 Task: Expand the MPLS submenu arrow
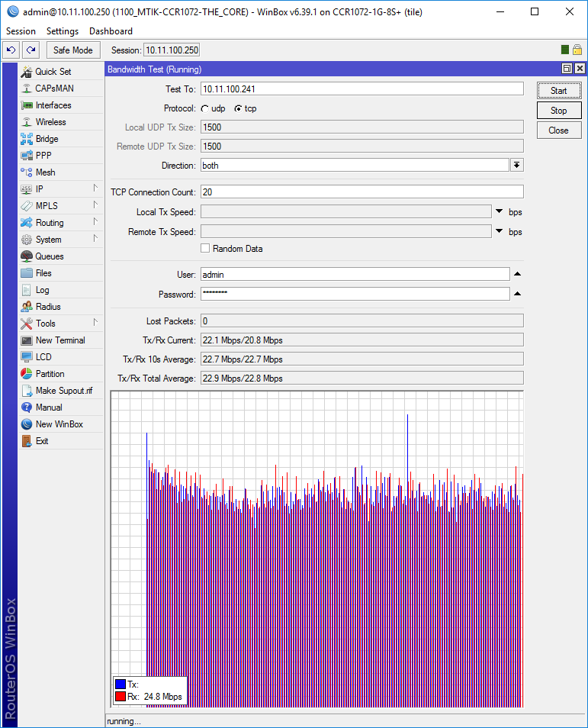(x=95, y=205)
